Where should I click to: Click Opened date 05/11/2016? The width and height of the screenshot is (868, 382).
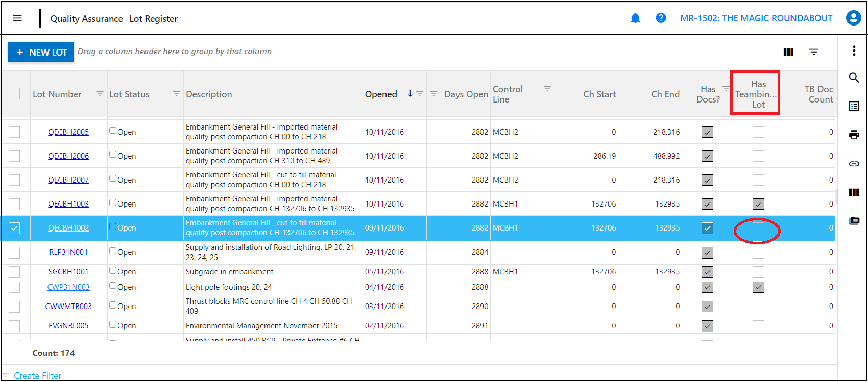384,272
